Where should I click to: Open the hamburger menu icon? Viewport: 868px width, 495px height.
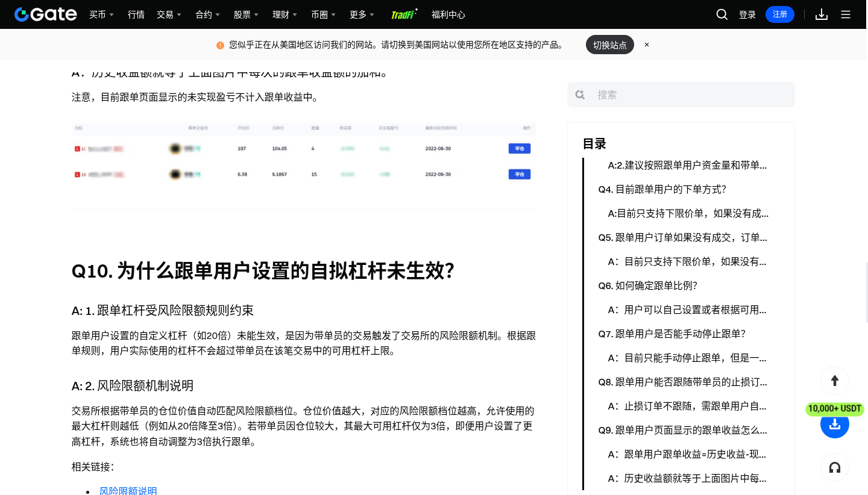point(846,14)
